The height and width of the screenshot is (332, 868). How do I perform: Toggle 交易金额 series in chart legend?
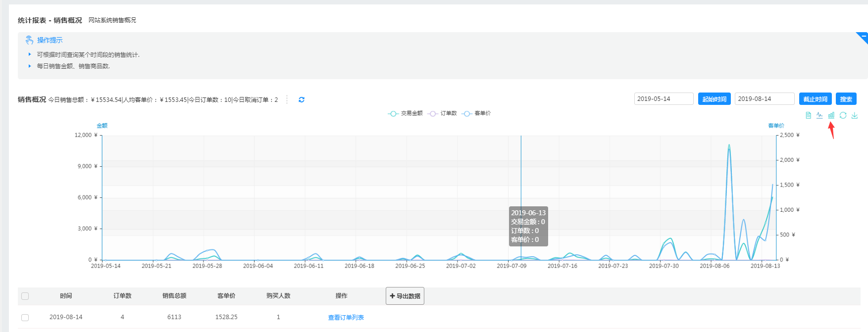[x=406, y=113]
